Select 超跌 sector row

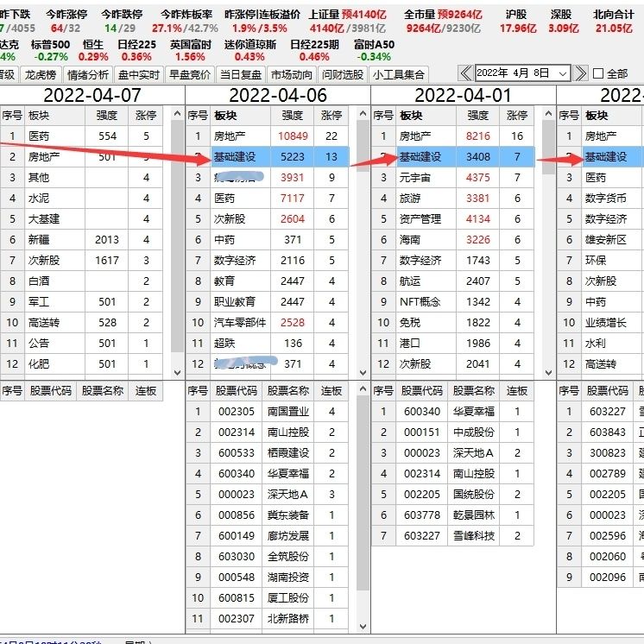[x=267, y=344]
